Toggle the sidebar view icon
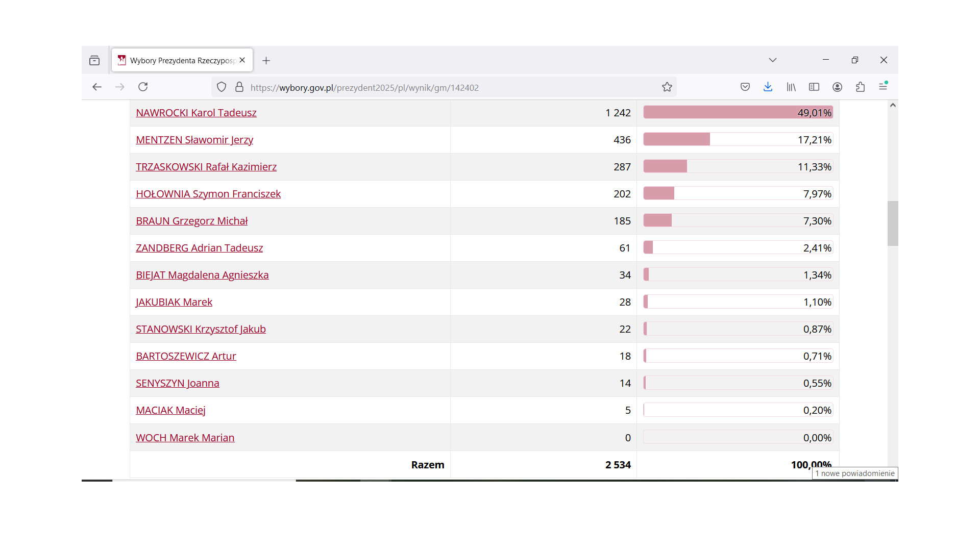 click(814, 87)
